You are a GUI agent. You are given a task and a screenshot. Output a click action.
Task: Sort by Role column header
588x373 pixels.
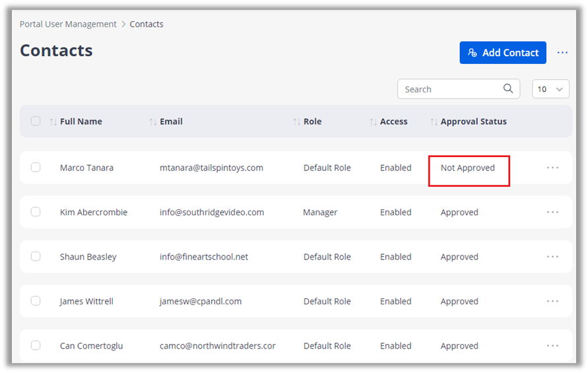312,121
